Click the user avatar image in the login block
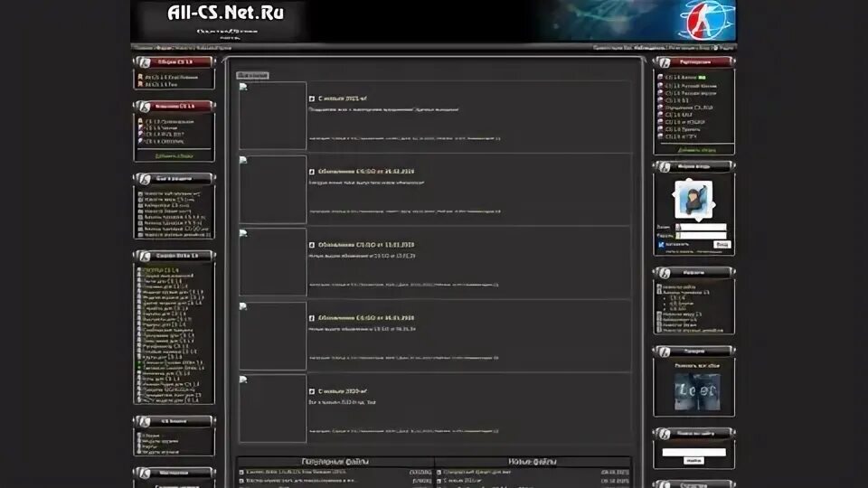Image resolution: width=868 pixels, height=488 pixels. [693, 200]
